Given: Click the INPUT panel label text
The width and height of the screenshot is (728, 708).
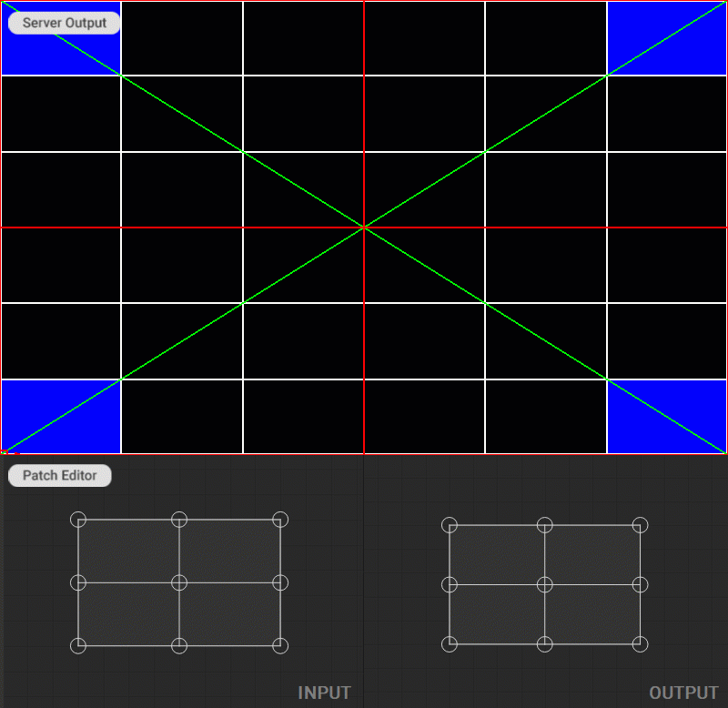Looking at the screenshot, I should pyautogui.click(x=324, y=693).
